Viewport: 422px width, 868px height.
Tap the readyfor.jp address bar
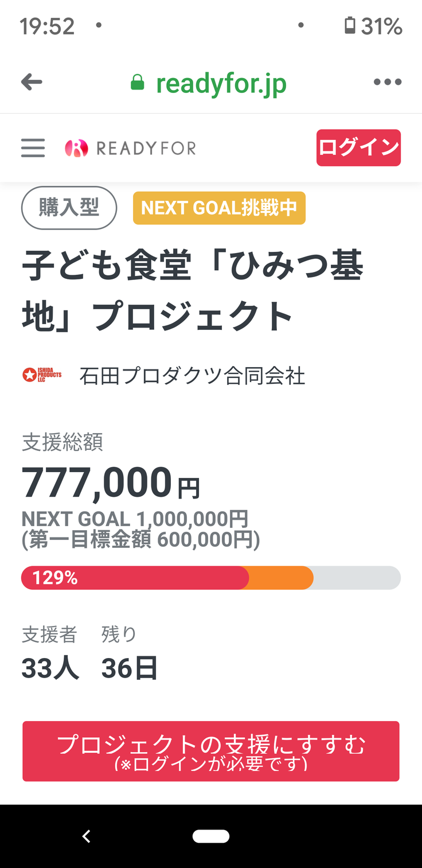coord(221,83)
